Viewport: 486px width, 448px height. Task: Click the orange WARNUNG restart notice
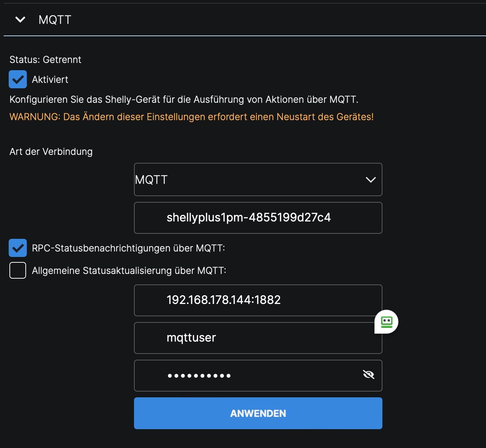pyautogui.click(x=191, y=117)
